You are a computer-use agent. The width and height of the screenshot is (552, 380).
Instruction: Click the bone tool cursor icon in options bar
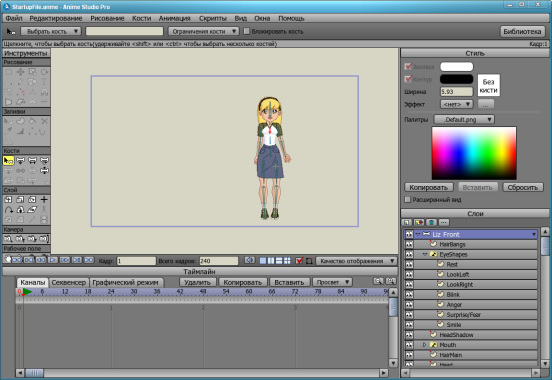pyautogui.click(x=11, y=32)
